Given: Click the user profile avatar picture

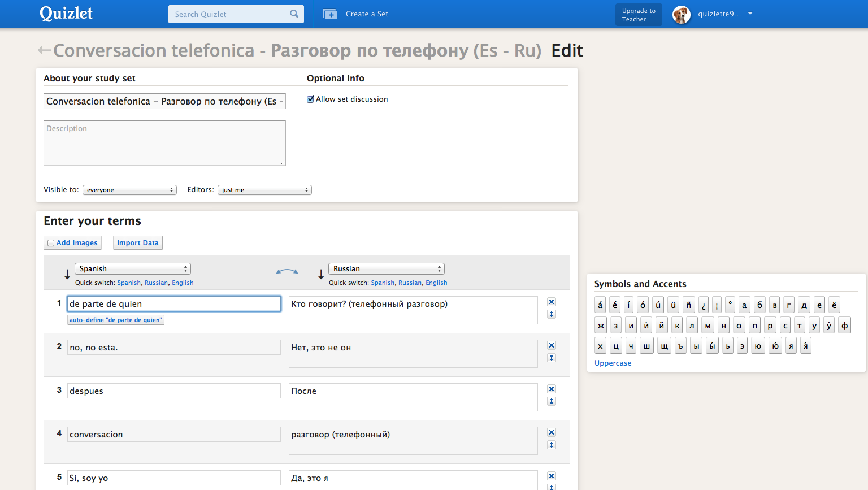Looking at the screenshot, I should (x=682, y=14).
